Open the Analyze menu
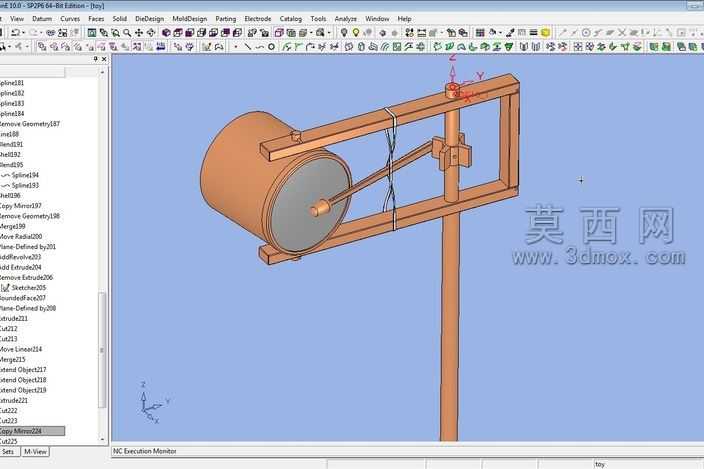The width and height of the screenshot is (704, 469). coord(346,19)
